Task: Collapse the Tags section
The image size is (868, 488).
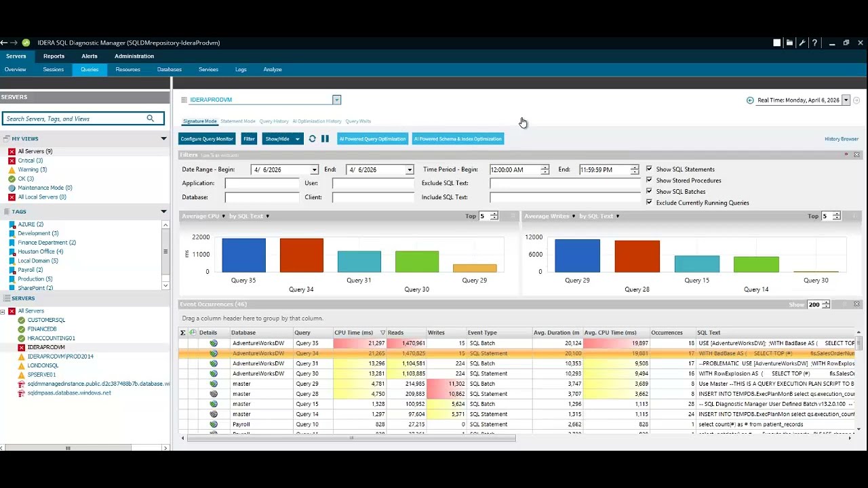Action: tap(163, 211)
